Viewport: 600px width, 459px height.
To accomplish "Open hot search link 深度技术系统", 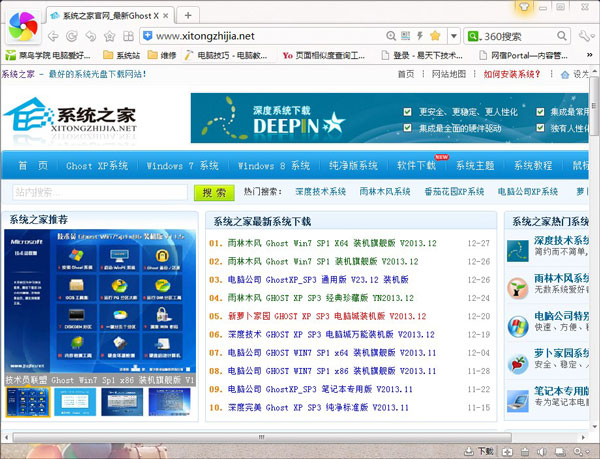I will click(321, 192).
